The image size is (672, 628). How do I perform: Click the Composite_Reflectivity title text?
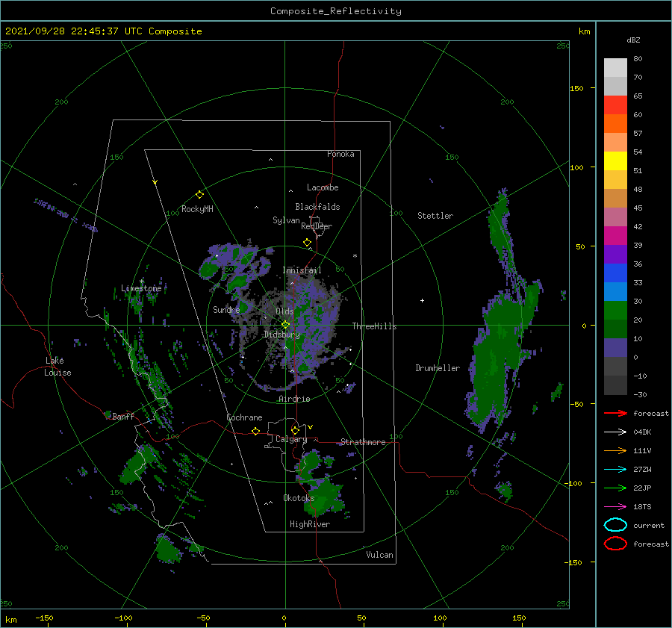(335, 11)
